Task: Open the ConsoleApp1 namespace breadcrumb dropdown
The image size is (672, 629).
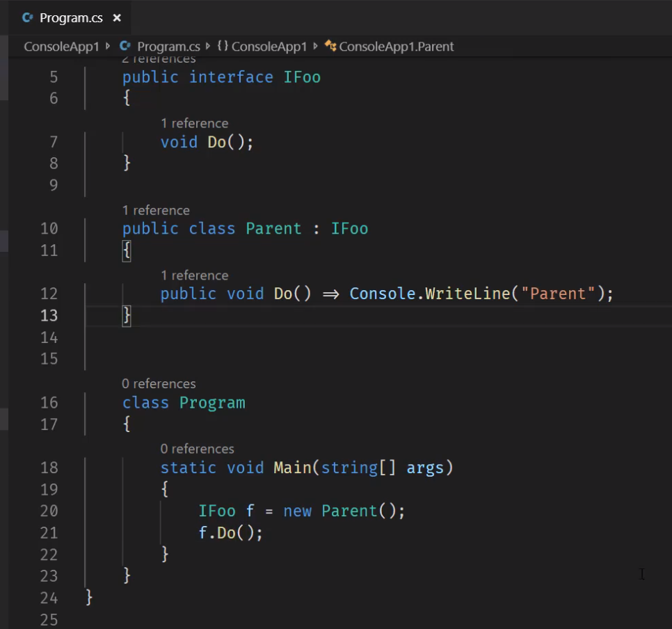Action: pos(269,47)
